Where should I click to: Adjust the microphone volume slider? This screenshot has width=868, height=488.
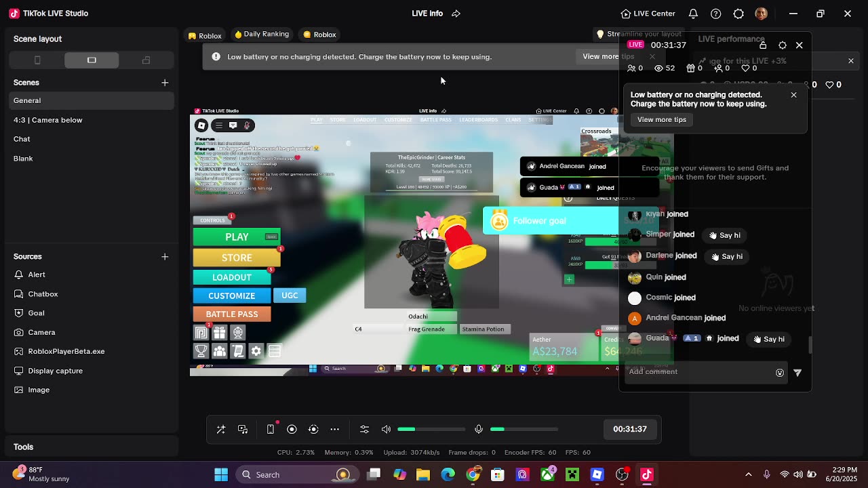[524, 429]
